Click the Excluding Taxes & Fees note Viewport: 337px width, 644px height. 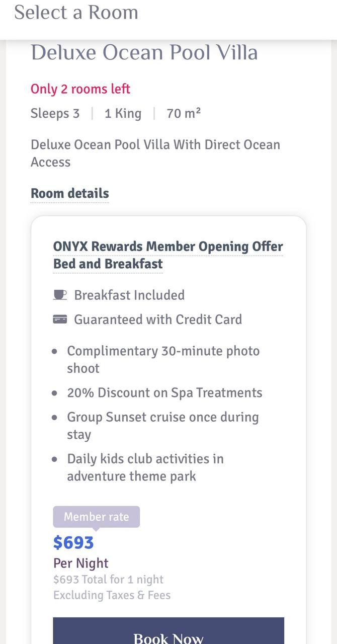pyautogui.click(x=112, y=595)
